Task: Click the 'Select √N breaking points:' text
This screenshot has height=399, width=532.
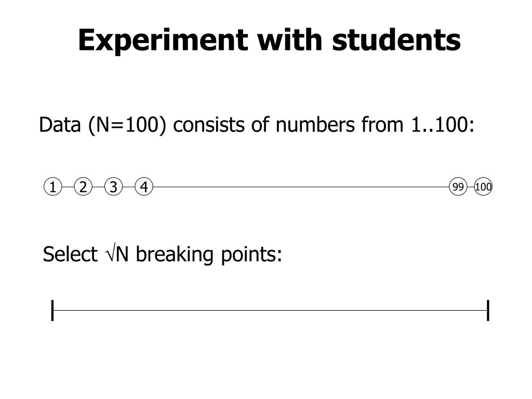Action: coord(162,255)
